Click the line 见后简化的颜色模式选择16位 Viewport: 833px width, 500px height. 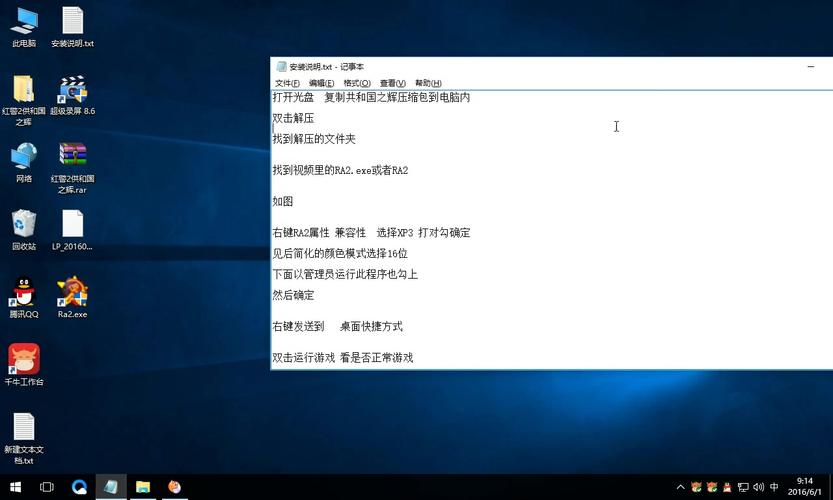[340, 253]
